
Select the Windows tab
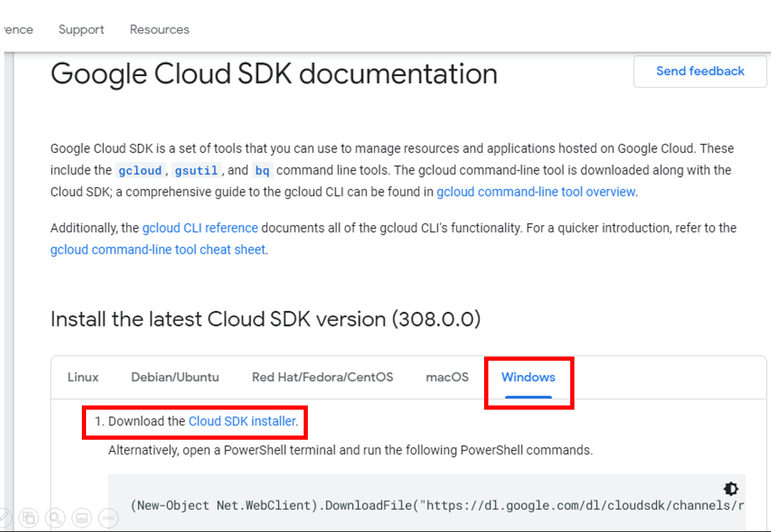click(x=528, y=378)
